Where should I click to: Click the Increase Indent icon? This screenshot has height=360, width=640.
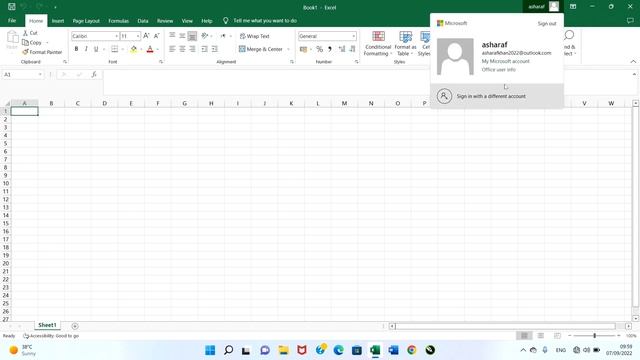pyautogui.click(x=215, y=49)
